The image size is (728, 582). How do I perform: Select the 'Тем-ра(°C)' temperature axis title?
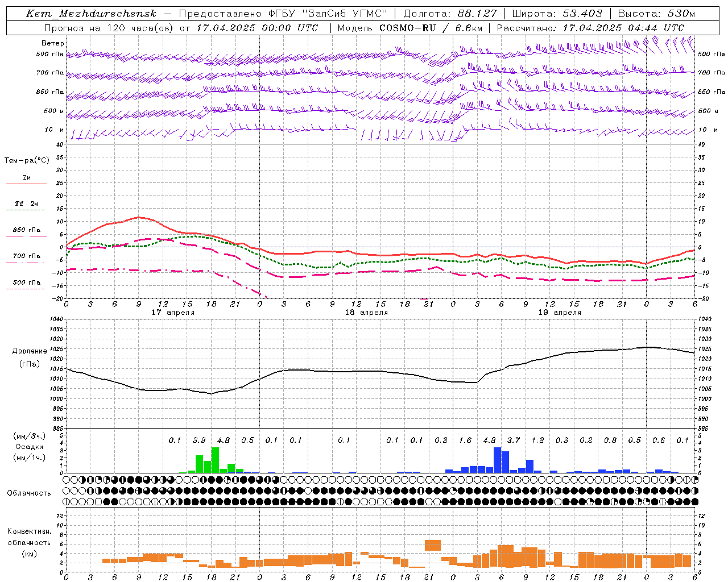tap(27, 161)
